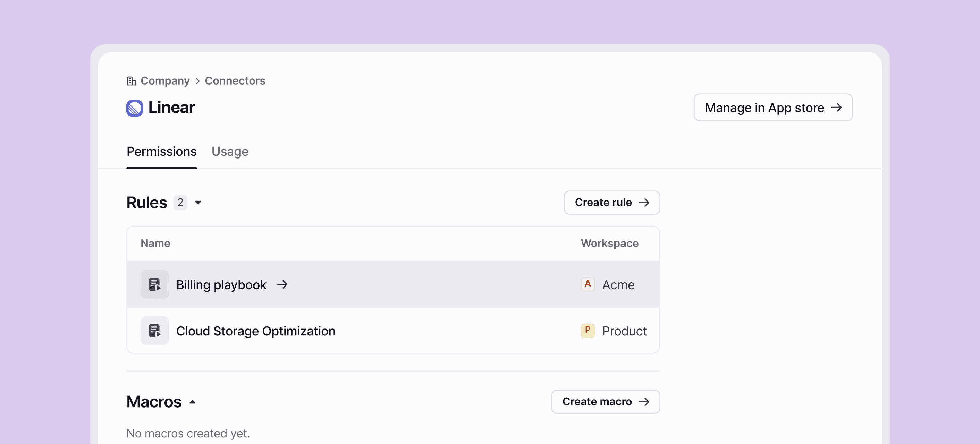Screen dimensions: 980x444
Task: Click the Cloud Storage Optimization rule icon
Action: 154,331
